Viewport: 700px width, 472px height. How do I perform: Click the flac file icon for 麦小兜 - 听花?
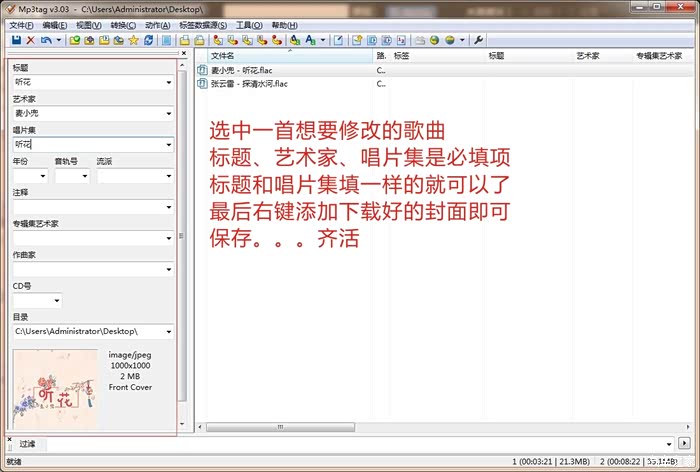point(203,71)
